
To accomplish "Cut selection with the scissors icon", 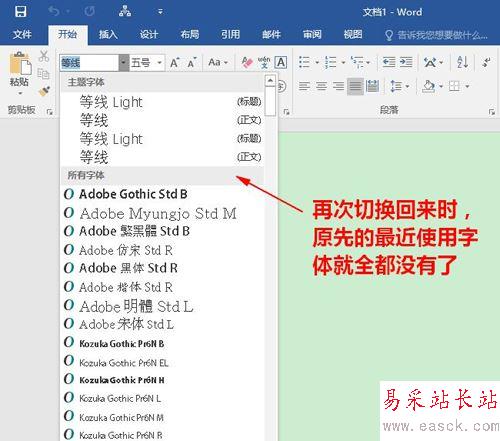I will (x=44, y=56).
